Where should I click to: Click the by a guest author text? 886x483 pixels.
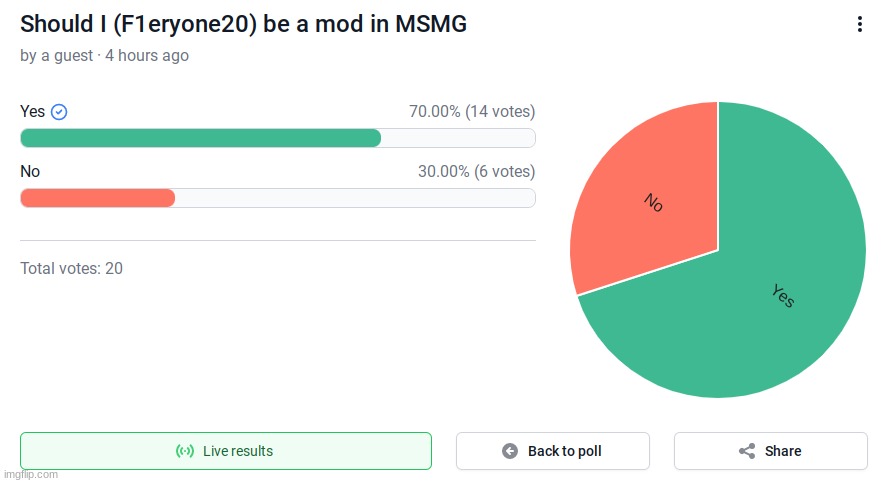tap(57, 55)
